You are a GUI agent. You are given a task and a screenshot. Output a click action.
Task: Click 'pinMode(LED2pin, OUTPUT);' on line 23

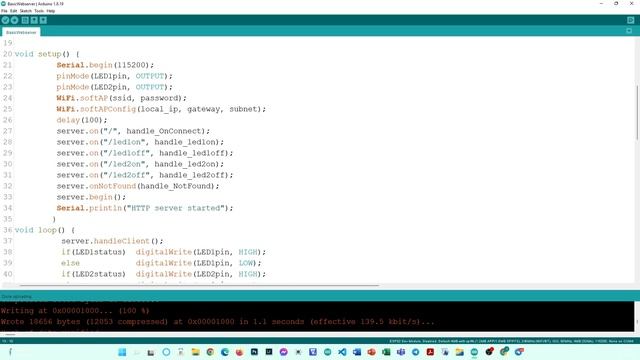[x=115, y=87]
